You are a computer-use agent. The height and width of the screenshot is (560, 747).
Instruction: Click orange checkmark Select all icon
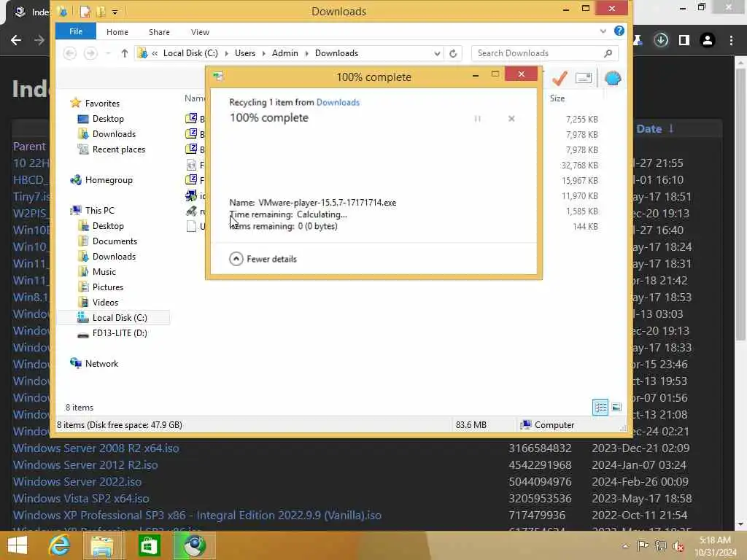pyautogui.click(x=560, y=78)
